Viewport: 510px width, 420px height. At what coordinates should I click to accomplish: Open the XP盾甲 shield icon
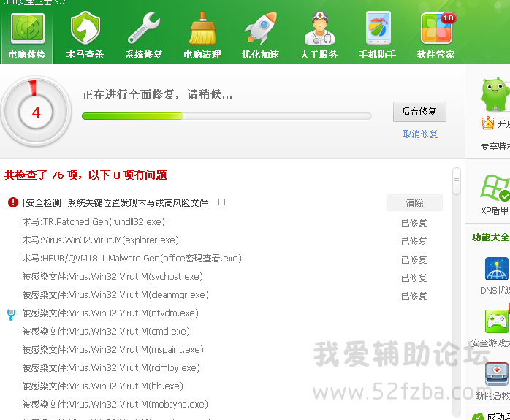[x=495, y=188]
